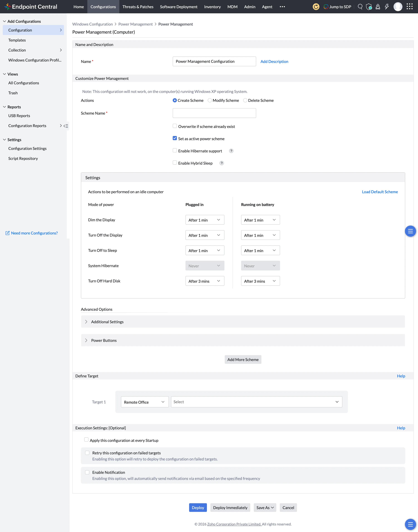The height and width of the screenshot is (532, 418).
Task: Click Deploy Immediately
Action: [230, 508]
